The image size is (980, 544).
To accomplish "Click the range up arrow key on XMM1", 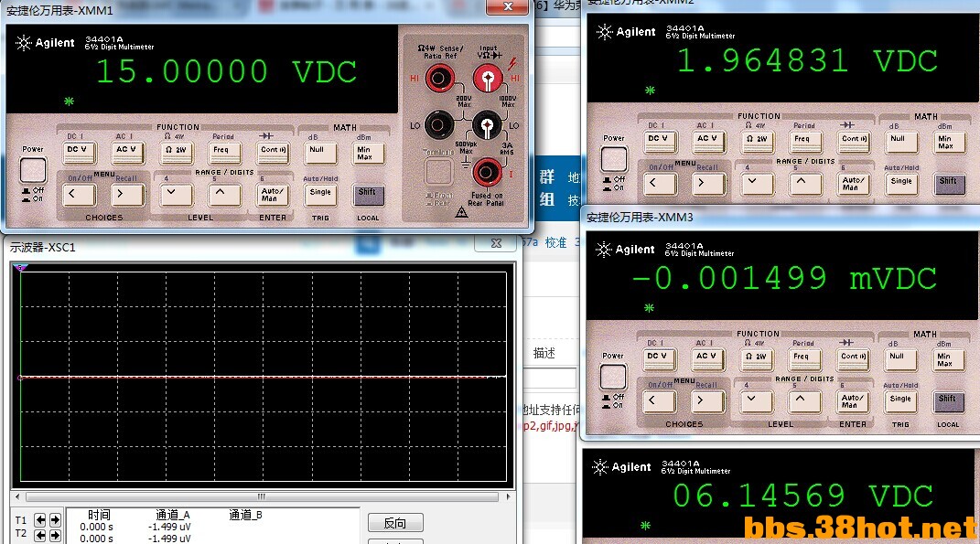I will [x=224, y=195].
